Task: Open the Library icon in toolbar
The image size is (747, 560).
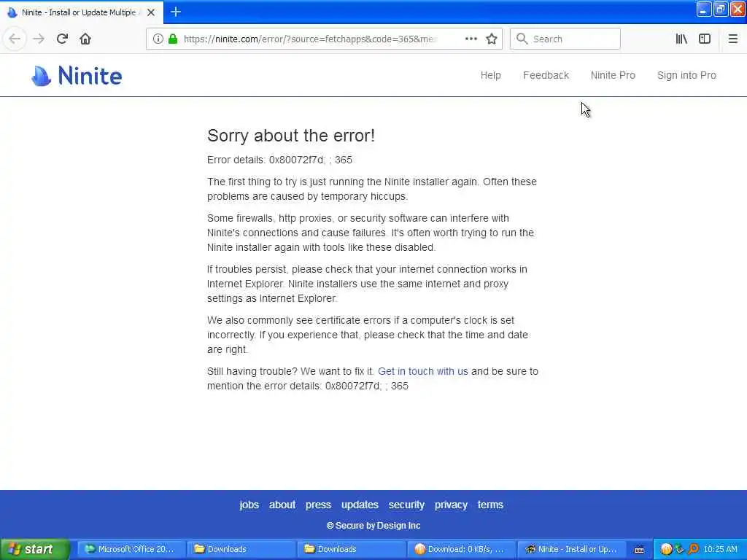Action: (681, 39)
